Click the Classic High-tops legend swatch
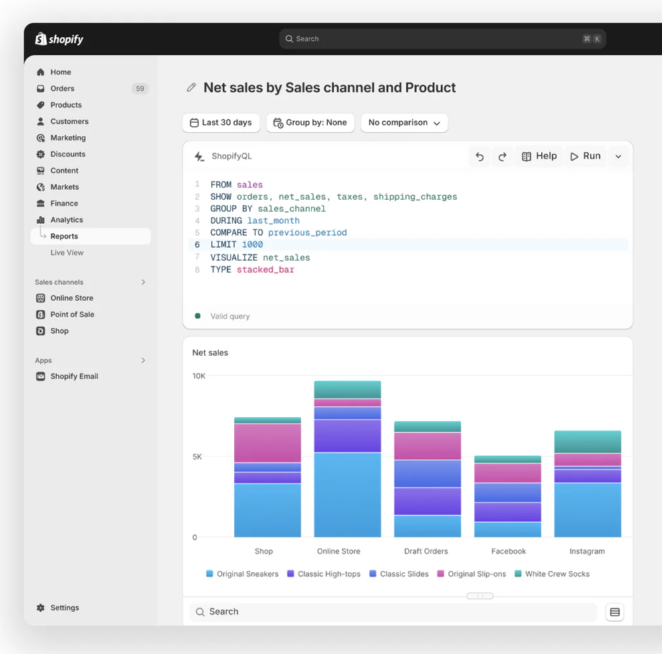Viewport: 662px width, 654px height. click(290, 574)
